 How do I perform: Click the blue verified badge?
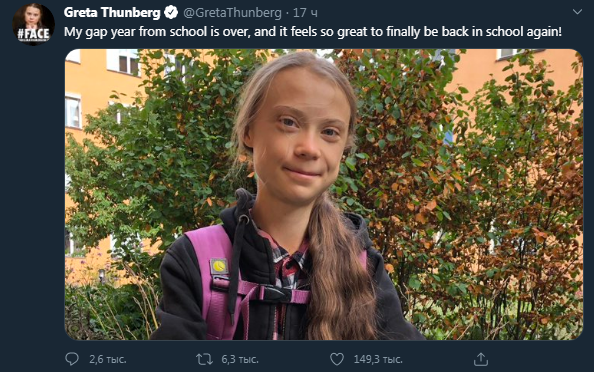pyautogui.click(x=171, y=13)
